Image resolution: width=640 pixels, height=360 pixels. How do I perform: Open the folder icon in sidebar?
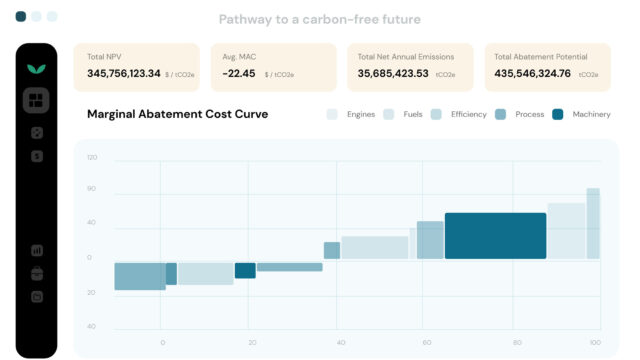37,297
